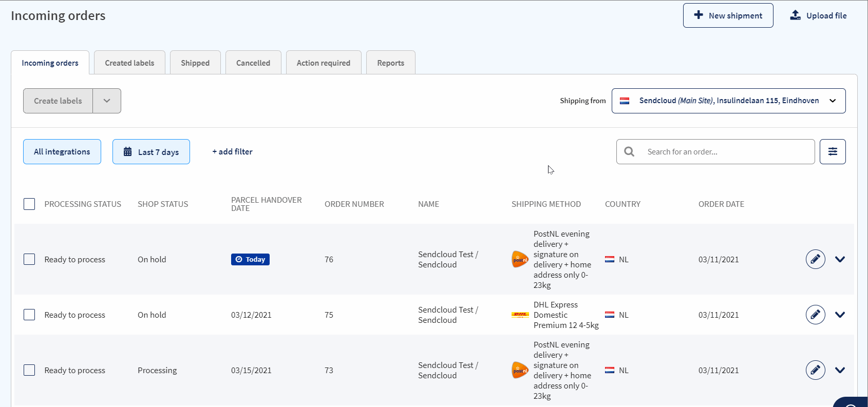The height and width of the screenshot is (407, 868).
Task: Click the ORDER NUMBER column header
Action: tap(354, 204)
